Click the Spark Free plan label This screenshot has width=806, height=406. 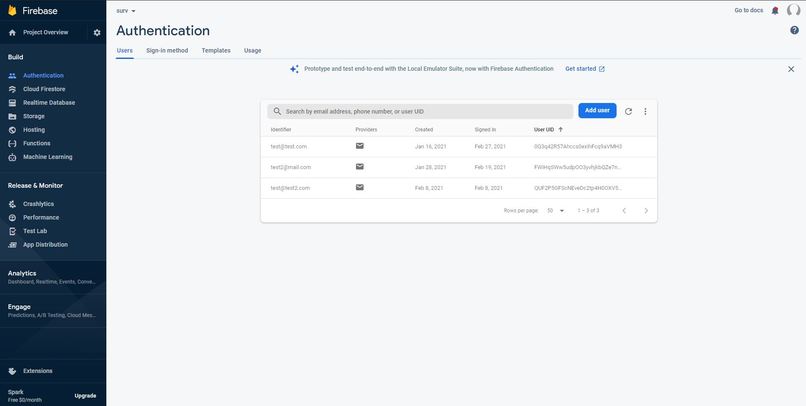(25, 396)
